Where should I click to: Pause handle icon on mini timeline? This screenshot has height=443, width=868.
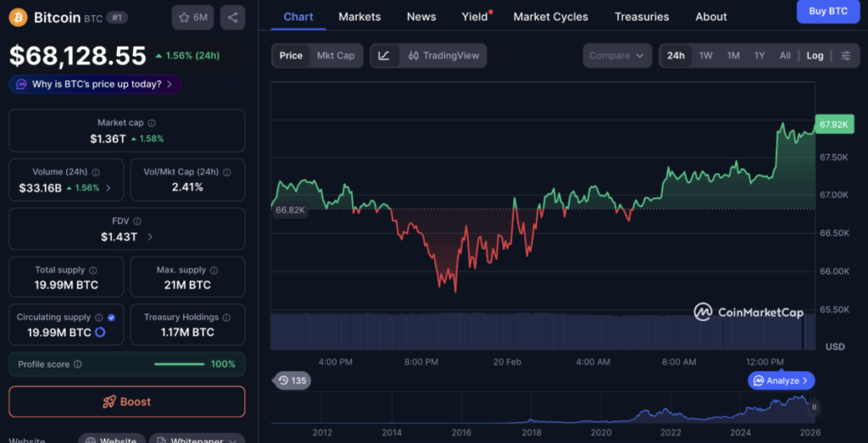click(814, 407)
